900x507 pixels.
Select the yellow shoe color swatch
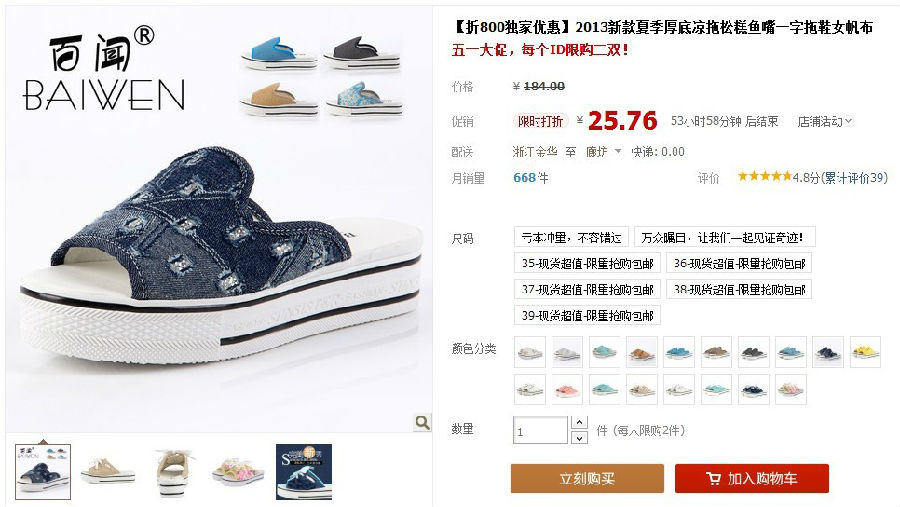tap(865, 352)
